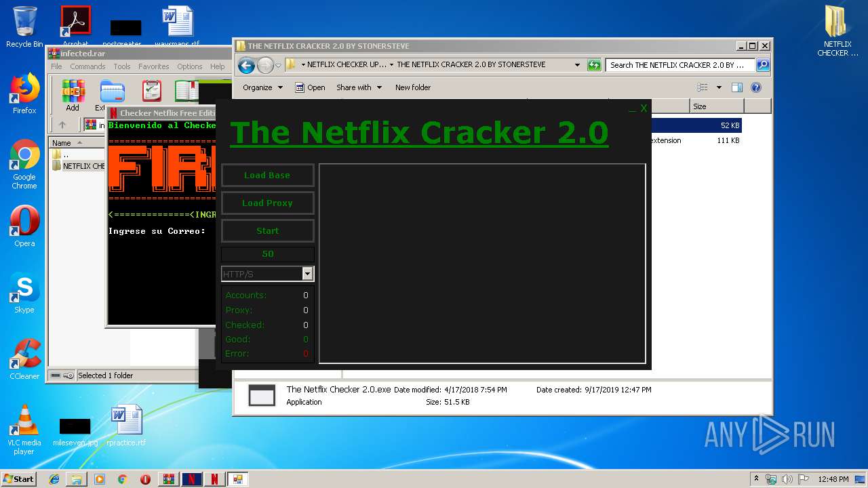Click the Size column header

[717, 106]
